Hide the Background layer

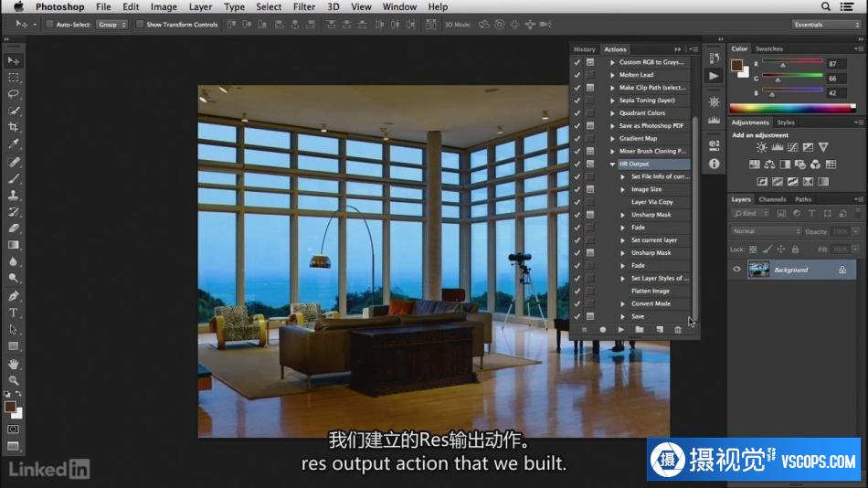pyautogui.click(x=736, y=270)
